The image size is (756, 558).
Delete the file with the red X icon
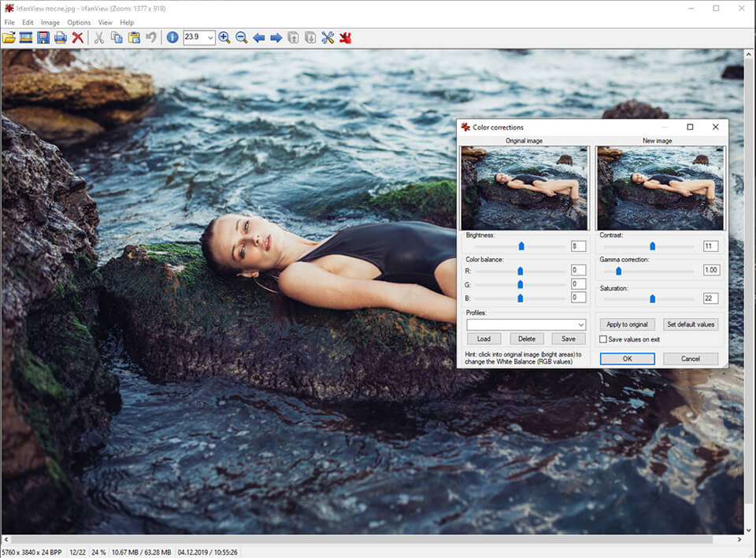76,37
